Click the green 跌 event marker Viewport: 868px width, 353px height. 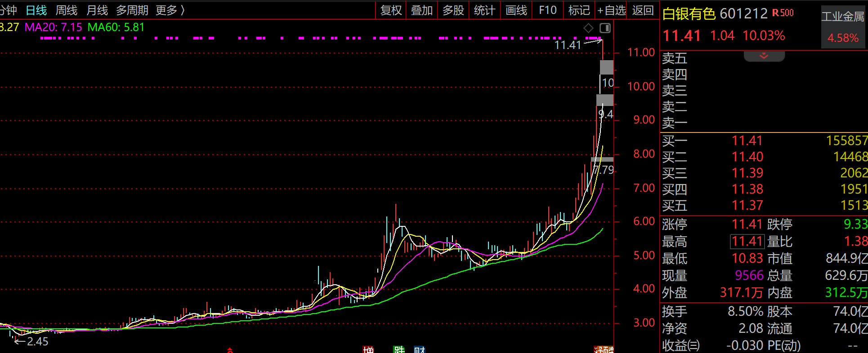pos(399,349)
